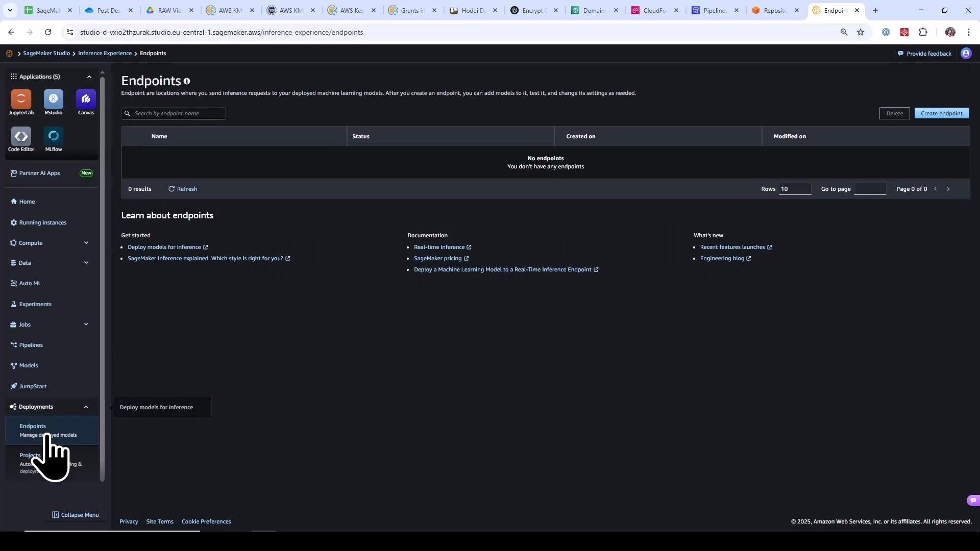This screenshot has height=551, width=980.
Task: Open Chrome profile picture
Action: (950, 32)
